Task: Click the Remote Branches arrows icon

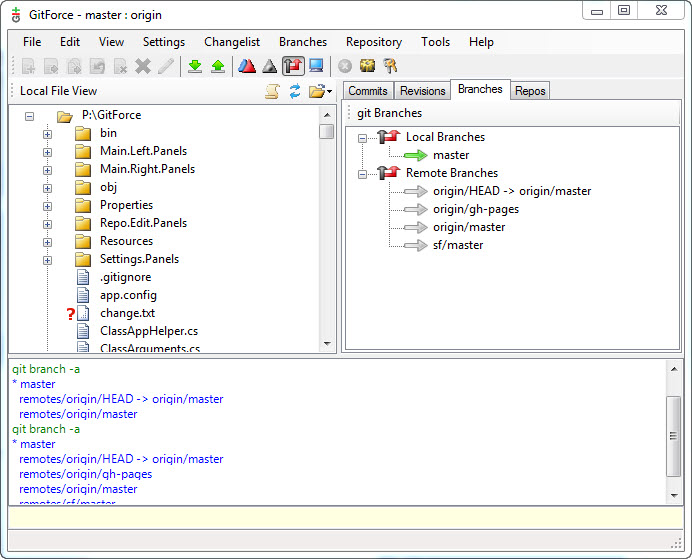Action: click(x=389, y=173)
